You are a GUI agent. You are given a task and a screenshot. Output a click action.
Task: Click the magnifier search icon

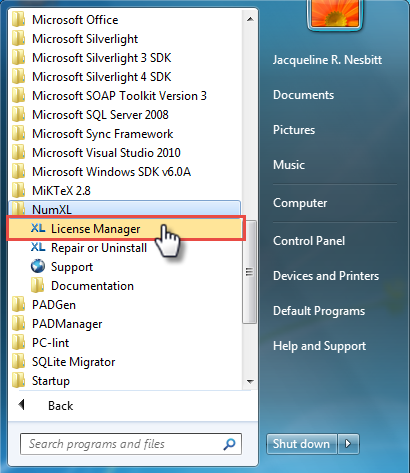(229, 444)
